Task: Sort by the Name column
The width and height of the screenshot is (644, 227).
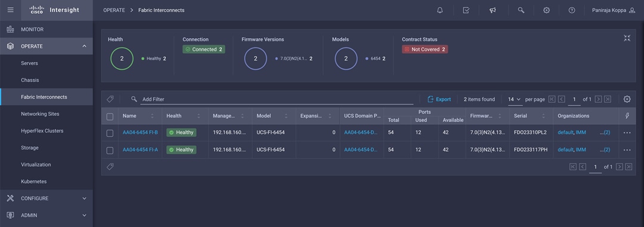Action: pyautogui.click(x=153, y=116)
